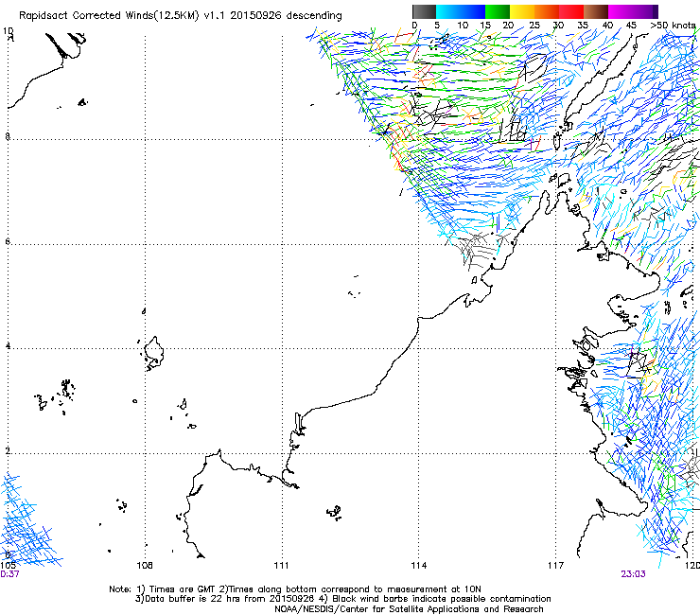Select the gray 0-5 knots legend swatch
This screenshot has height=615, width=700.
click(424, 11)
